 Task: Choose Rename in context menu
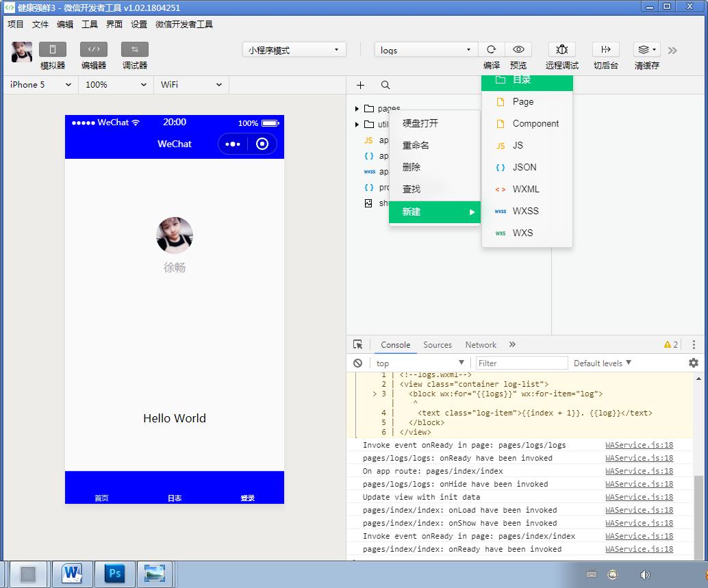tap(434, 145)
